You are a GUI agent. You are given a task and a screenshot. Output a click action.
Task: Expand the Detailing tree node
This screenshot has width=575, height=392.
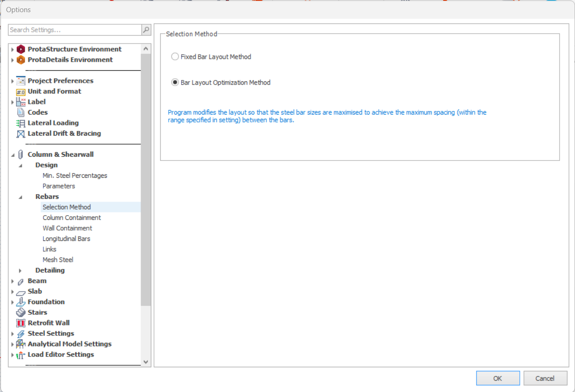click(x=20, y=270)
